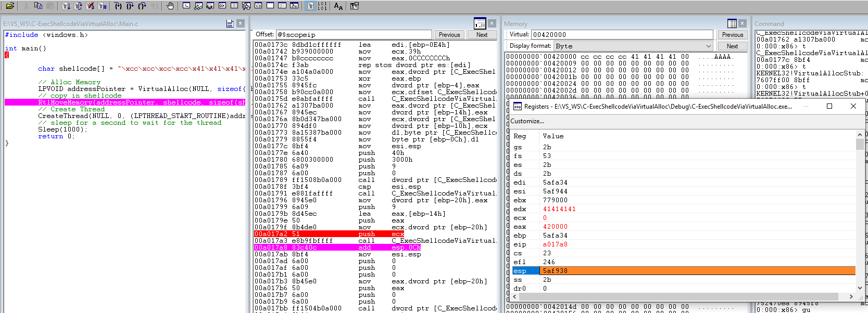Enable Source mode on toolbar button

(311, 6)
